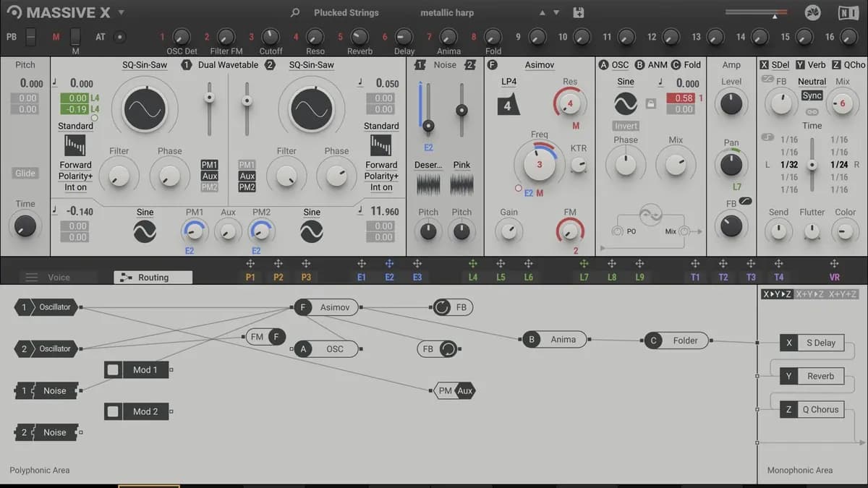Click left oscillator level slider
The height and width of the screenshot is (488, 868).
[x=210, y=96]
